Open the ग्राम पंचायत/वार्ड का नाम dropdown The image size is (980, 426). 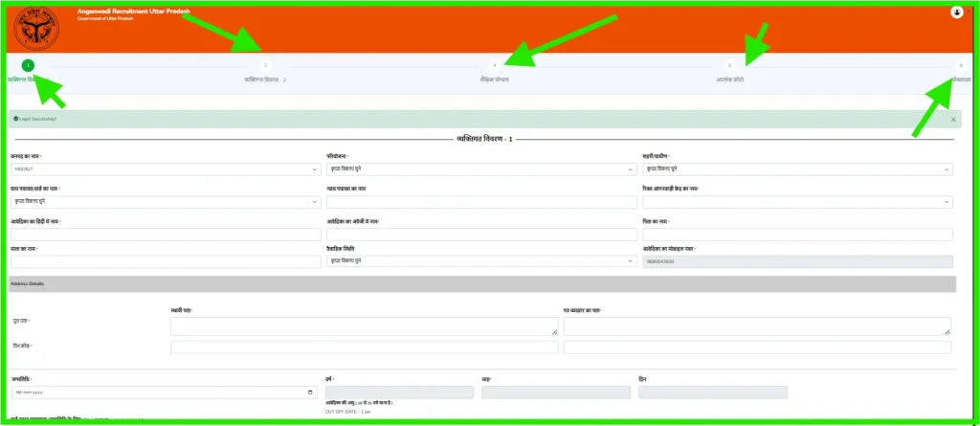166,202
